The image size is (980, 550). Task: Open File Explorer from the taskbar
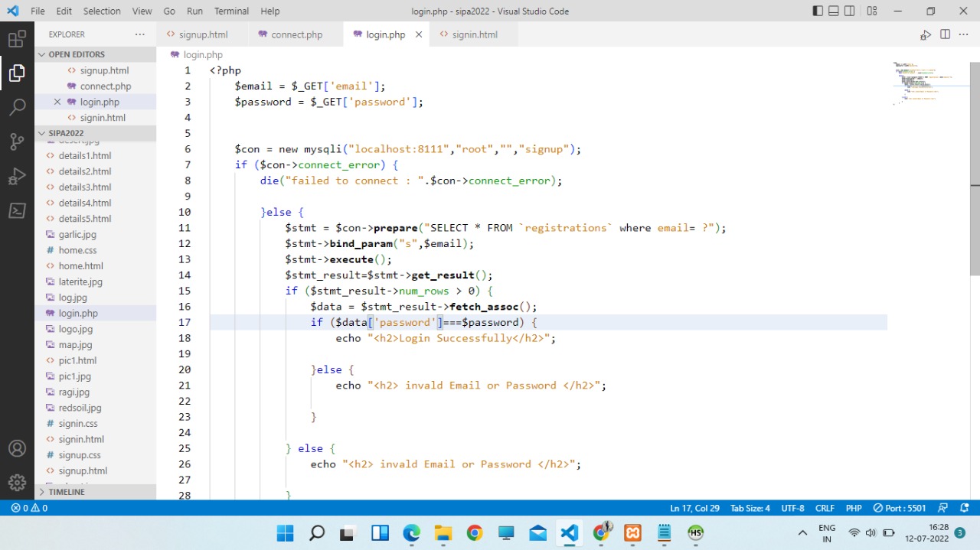pos(443,533)
